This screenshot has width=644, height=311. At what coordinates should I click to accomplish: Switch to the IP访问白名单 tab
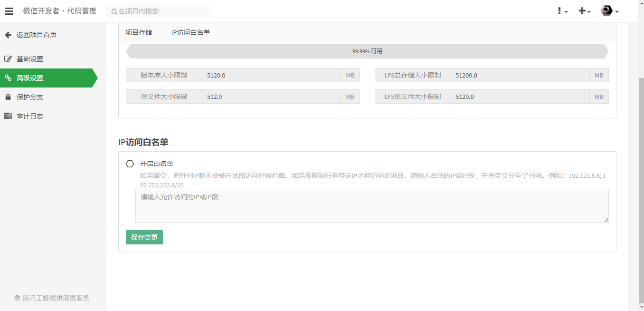coord(191,32)
